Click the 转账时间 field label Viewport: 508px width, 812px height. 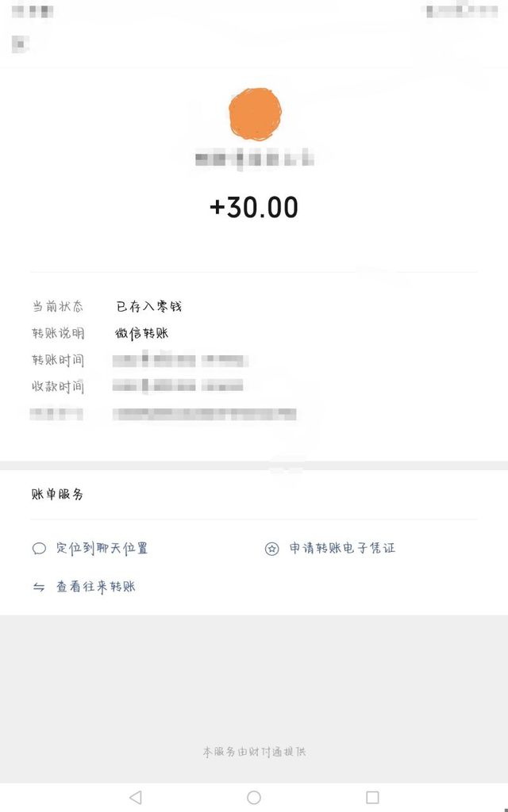(58, 360)
